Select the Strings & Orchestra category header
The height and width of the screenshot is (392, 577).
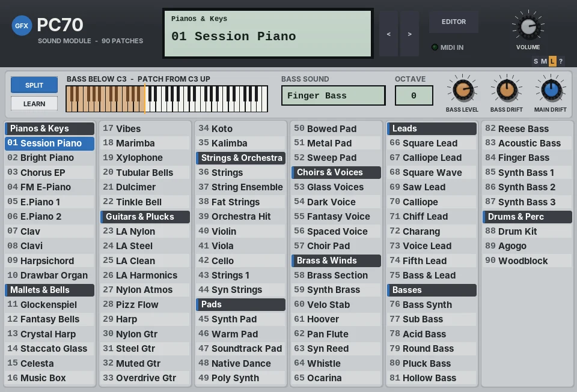[240, 158]
